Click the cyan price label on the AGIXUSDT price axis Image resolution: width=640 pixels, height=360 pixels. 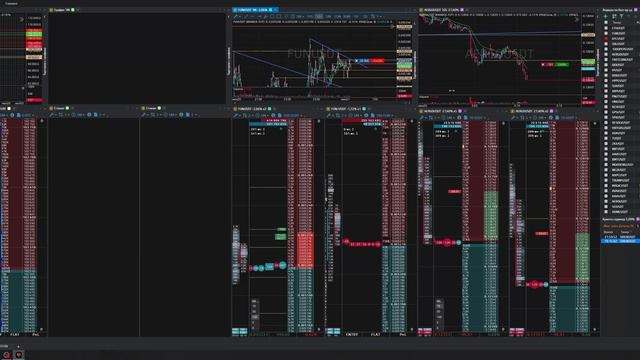click(x=588, y=69)
